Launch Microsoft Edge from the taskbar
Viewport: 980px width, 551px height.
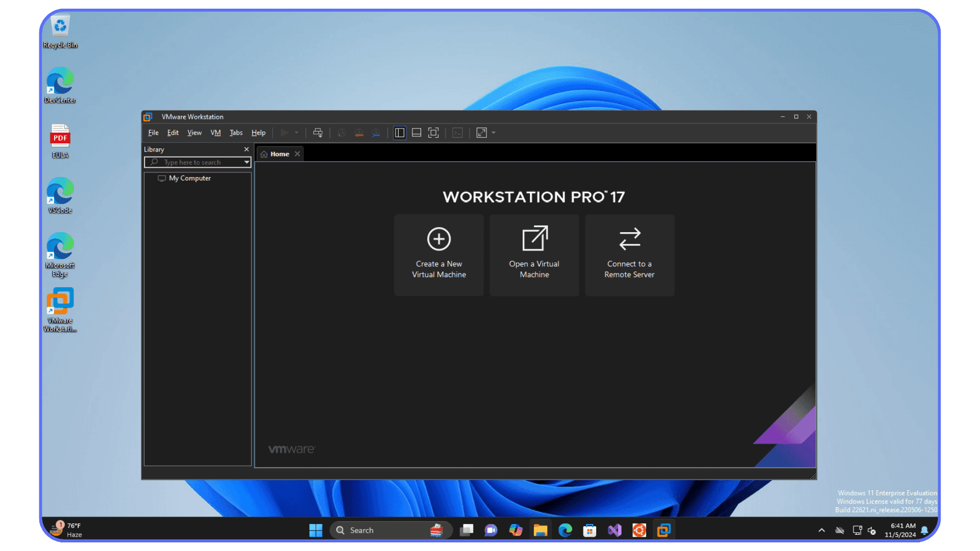click(x=565, y=530)
